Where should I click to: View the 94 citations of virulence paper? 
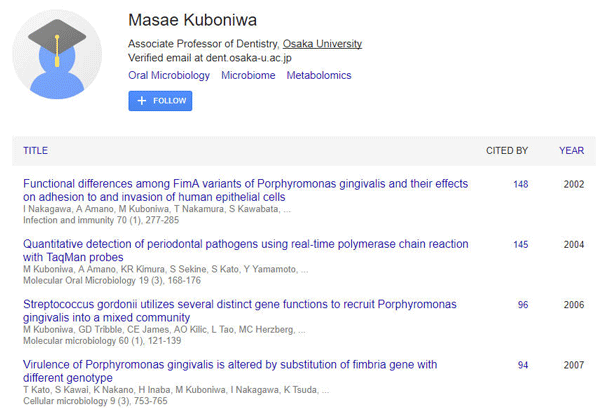523,365
